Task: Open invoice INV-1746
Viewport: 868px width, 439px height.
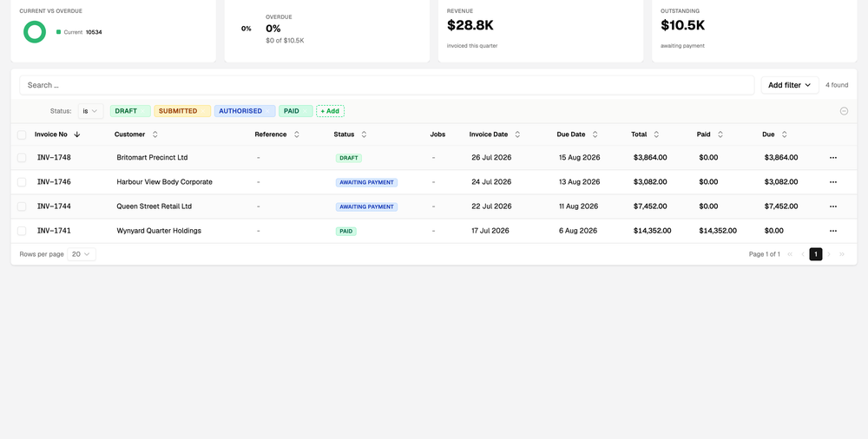Action: pos(54,182)
